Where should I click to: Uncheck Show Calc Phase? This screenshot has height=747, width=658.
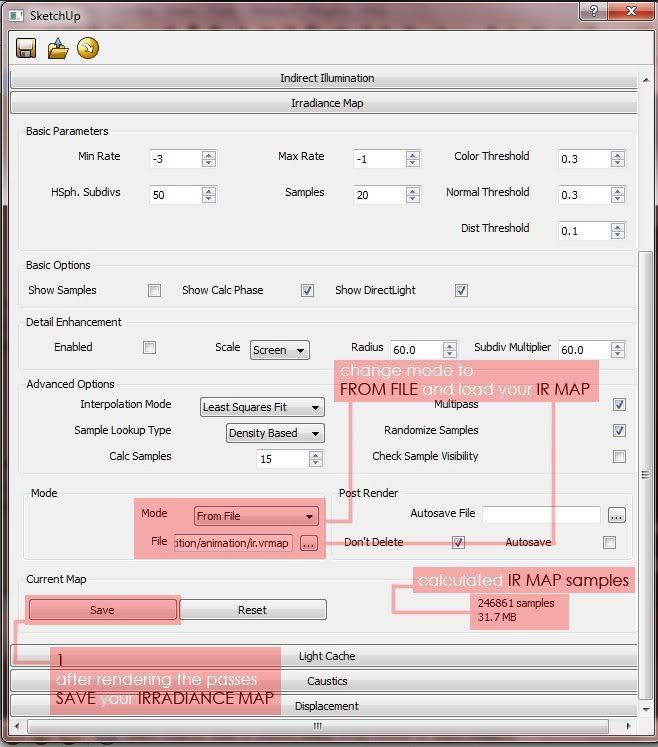[x=307, y=291]
